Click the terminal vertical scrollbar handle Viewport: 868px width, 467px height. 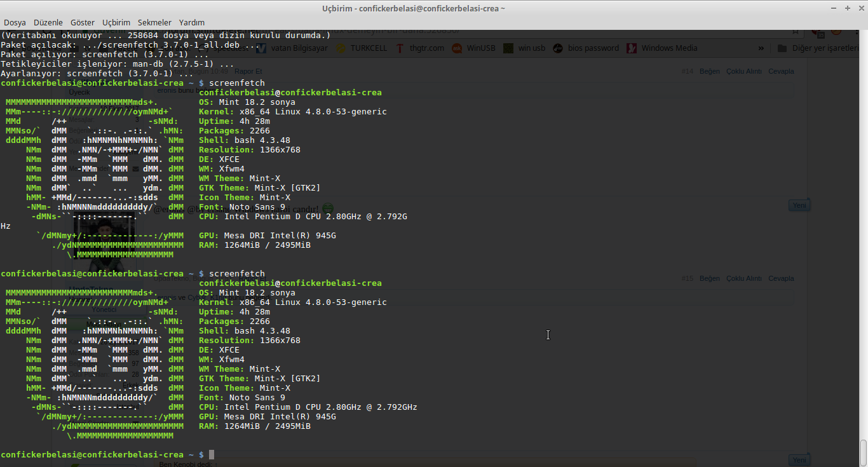click(864, 454)
